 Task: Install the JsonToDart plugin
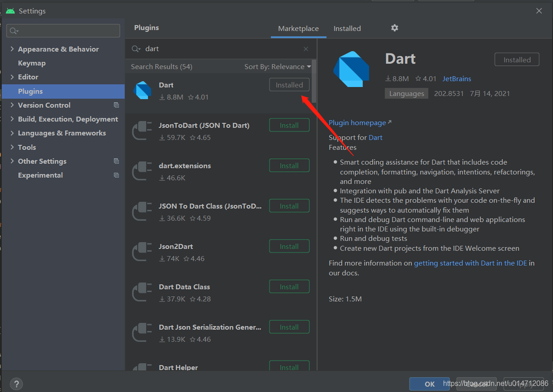click(x=289, y=125)
